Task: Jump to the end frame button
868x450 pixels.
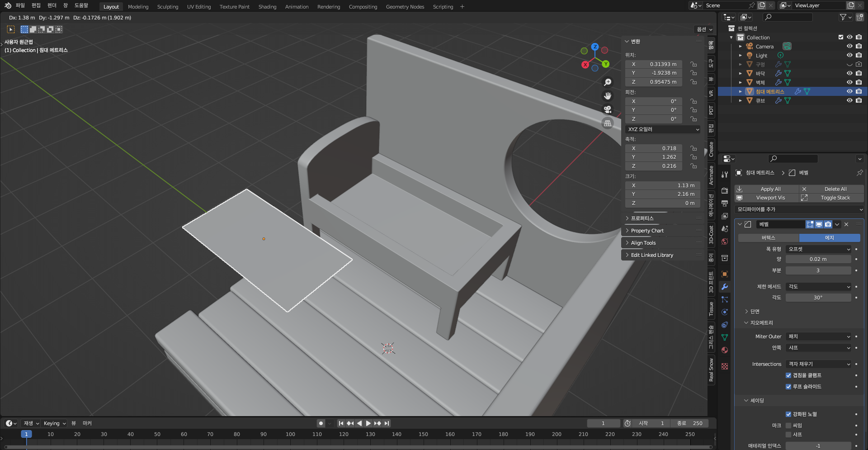Action: pyautogui.click(x=387, y=423)
